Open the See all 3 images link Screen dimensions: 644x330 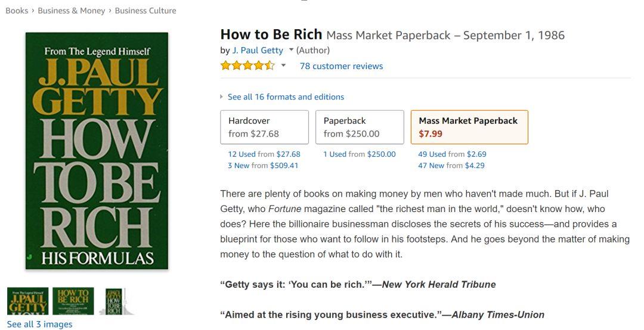(39, 325)
